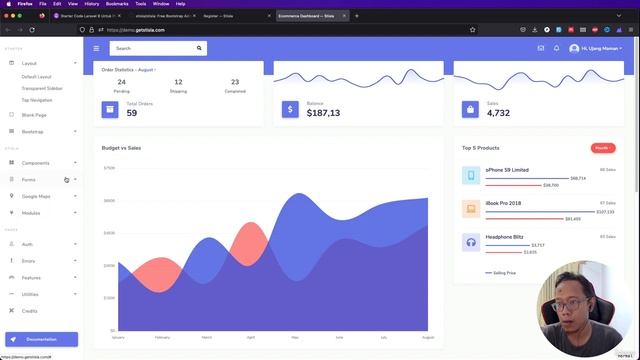This screenshot has width=640, height=360.
Task: Click the oPhone S9 Limited product icon
Action: [x=471, y=176]
